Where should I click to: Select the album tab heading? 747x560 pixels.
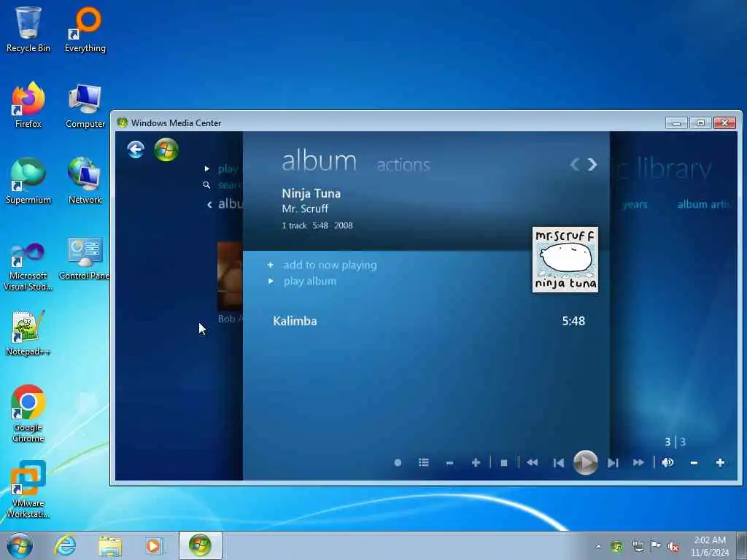coord(319,161)
